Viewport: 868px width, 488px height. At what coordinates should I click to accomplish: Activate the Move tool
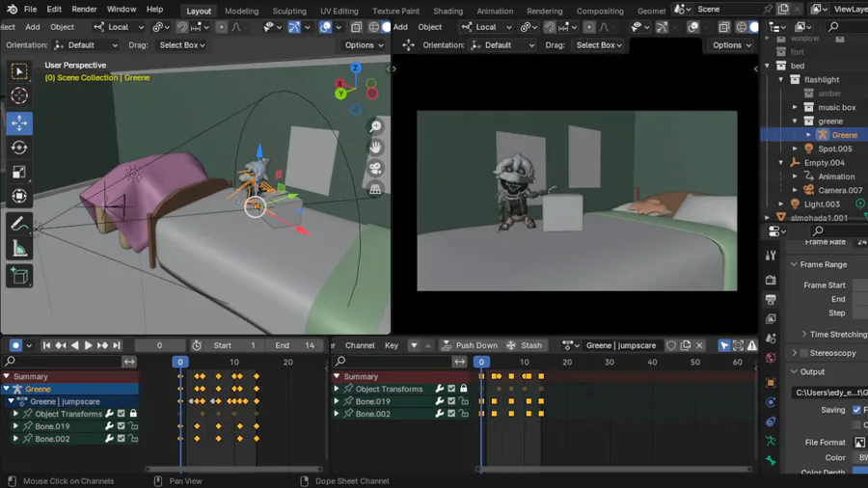19,123
